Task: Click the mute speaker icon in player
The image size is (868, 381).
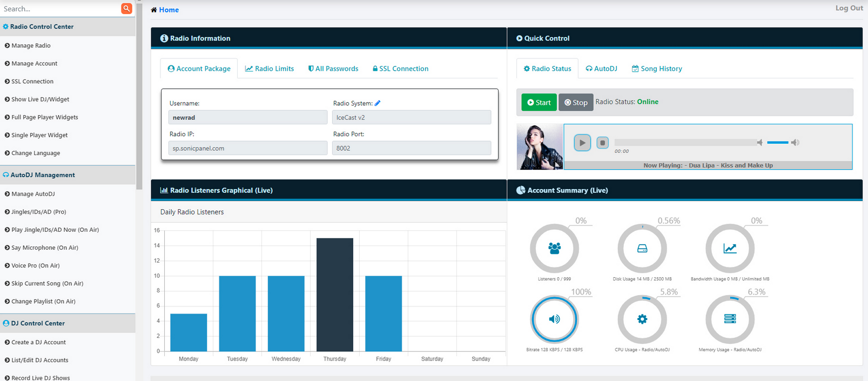Action: click(x=760, y=143)
